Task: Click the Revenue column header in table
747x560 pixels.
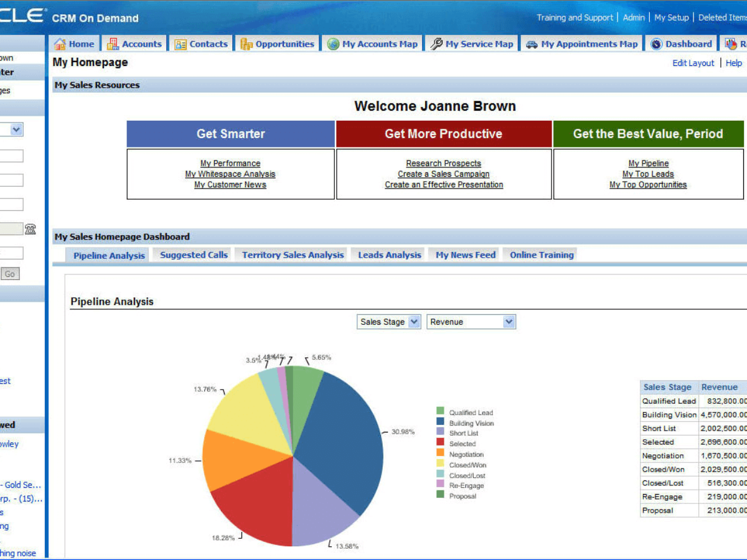Action: 723,387
